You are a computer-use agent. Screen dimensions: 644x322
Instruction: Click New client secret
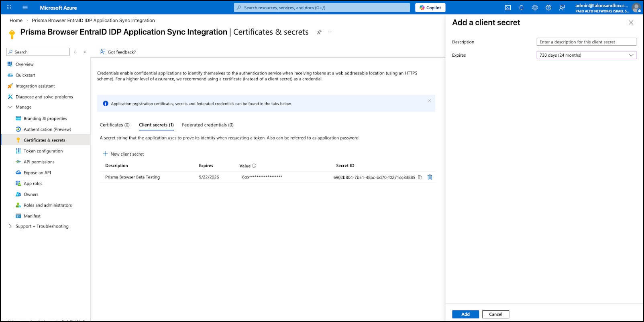(123, 154)
